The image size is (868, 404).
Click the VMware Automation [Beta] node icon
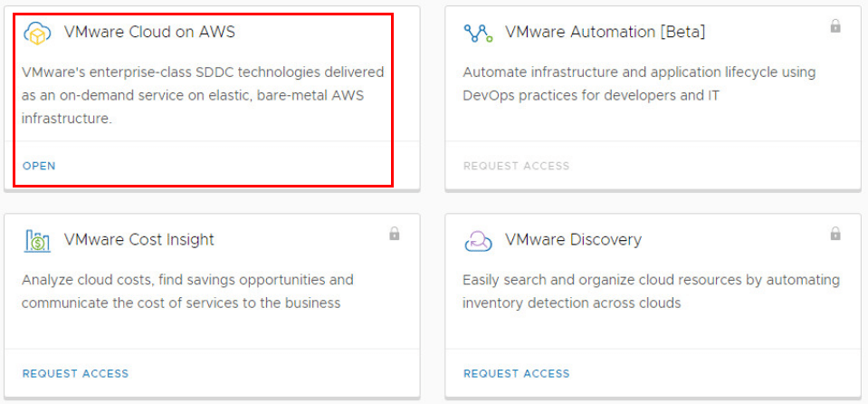pos(478,34)
